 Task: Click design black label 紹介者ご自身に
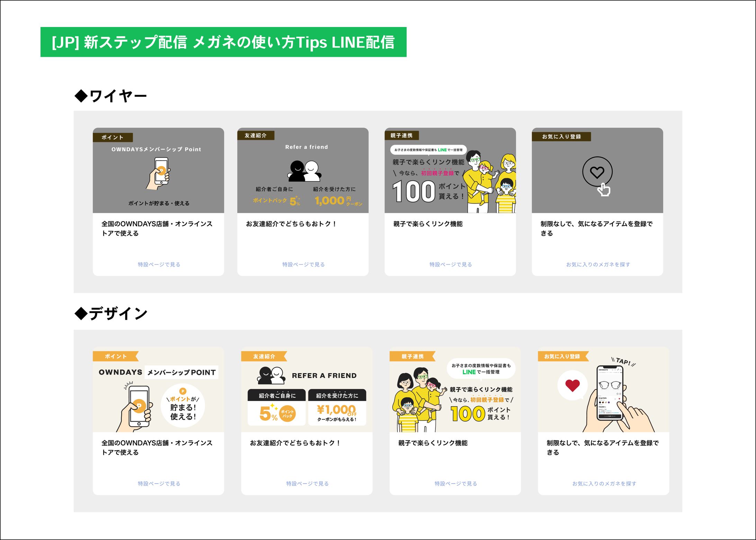(x=277, y=395)
